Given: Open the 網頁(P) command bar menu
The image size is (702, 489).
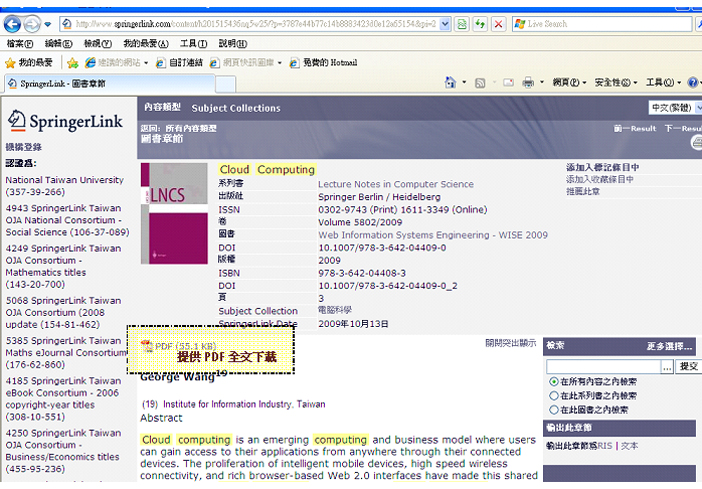Looking at the screenshot, I should (x=569, y=82).
